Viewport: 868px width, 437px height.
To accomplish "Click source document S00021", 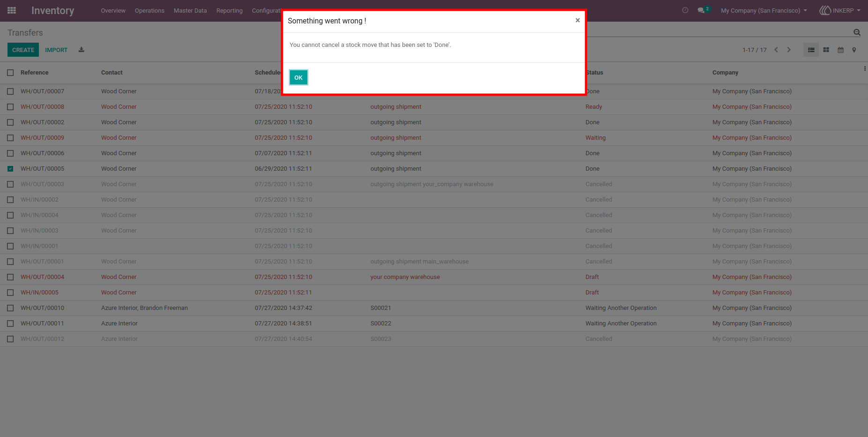I will pos(380,308).
